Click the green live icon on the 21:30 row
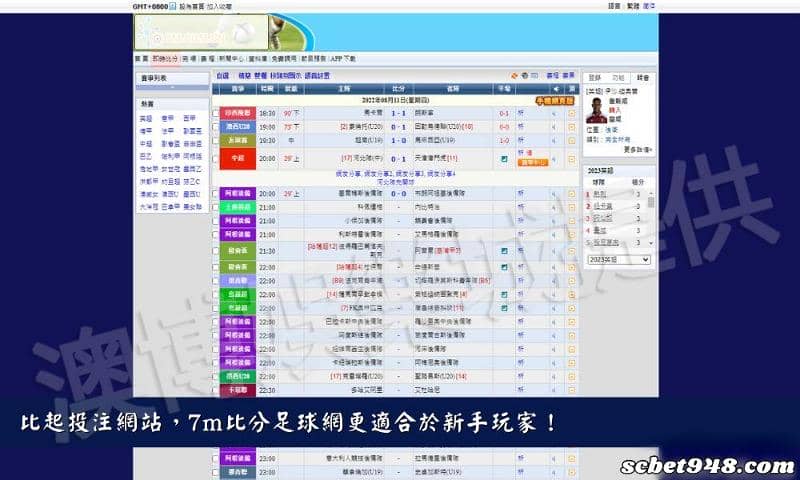This screenshot has height=480, width=800. [x=504, y=251]
